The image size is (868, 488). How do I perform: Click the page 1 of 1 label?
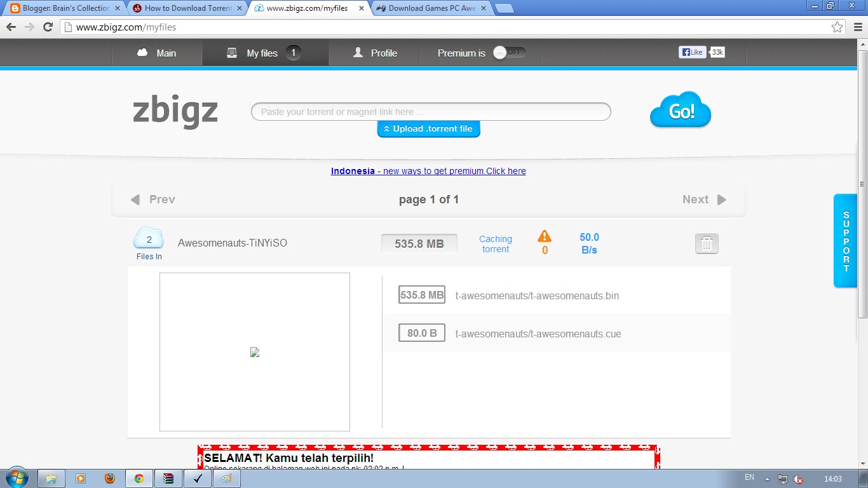pos(429,200)
